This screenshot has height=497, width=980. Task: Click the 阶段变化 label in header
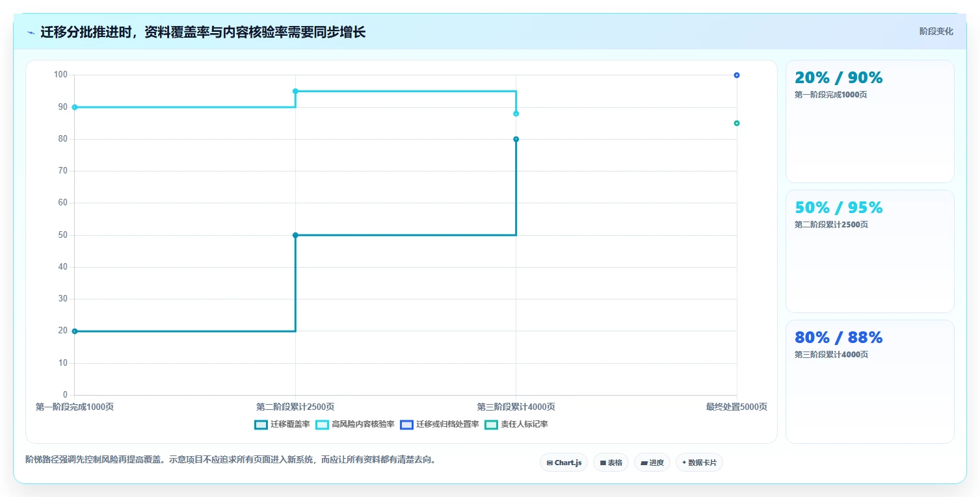click(936, 31)
